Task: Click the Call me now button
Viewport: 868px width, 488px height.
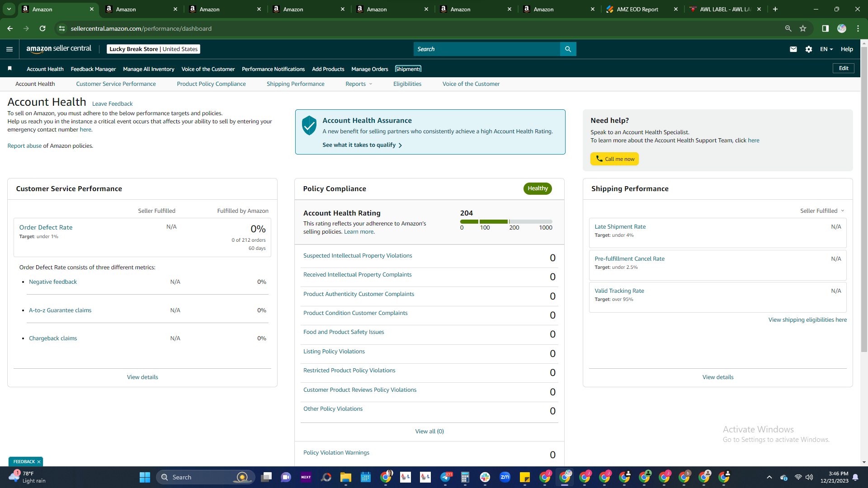Action: click(x=614, y=159)
